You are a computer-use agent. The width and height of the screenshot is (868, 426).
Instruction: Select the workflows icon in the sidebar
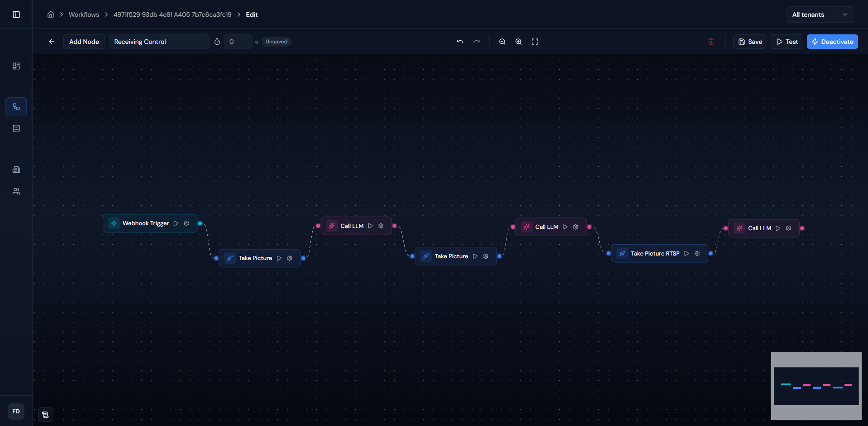click(16, 107)
